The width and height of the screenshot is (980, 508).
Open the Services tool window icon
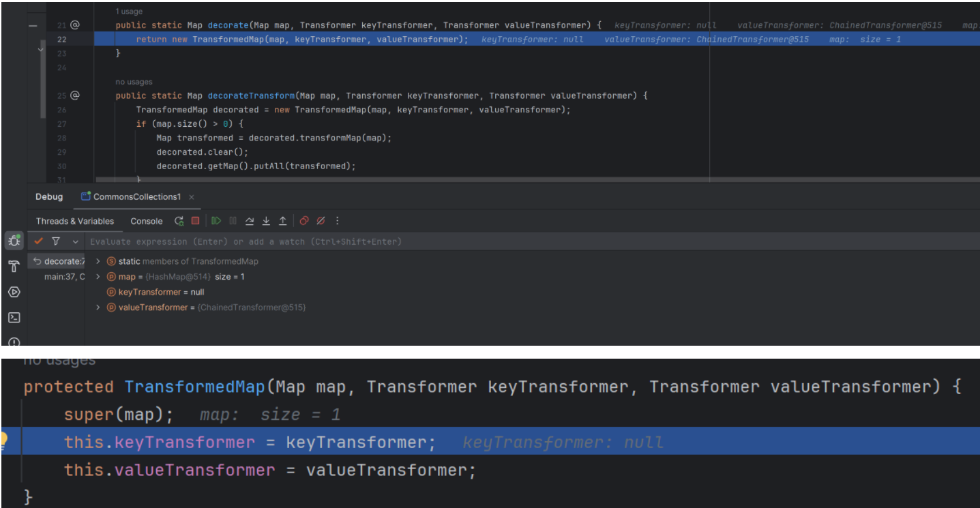14,292
